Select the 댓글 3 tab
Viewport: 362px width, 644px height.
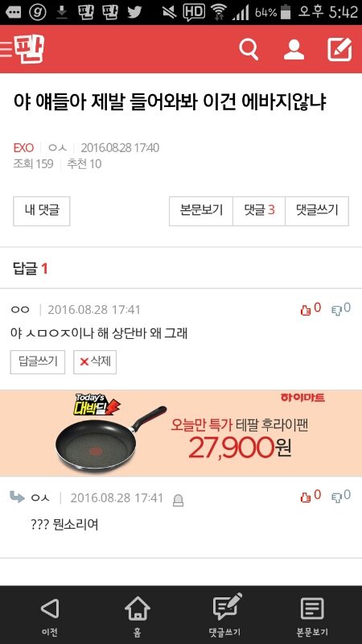tap(259, 211)
